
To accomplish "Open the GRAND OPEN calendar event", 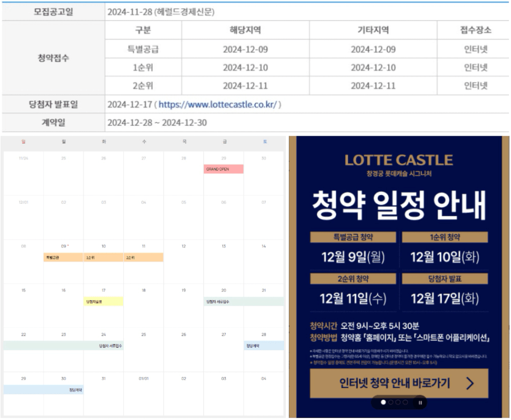I will [x=224, y=169].
